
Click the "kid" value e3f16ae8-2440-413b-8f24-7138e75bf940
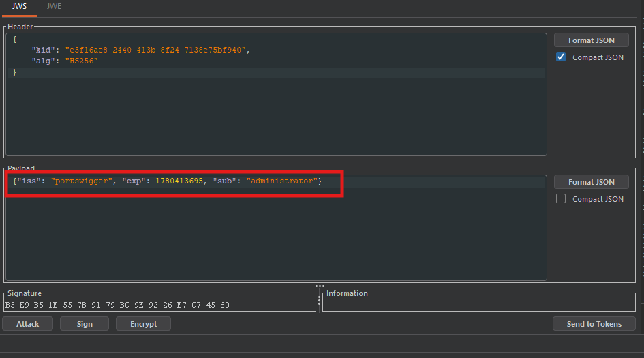(x=155, y=50)
